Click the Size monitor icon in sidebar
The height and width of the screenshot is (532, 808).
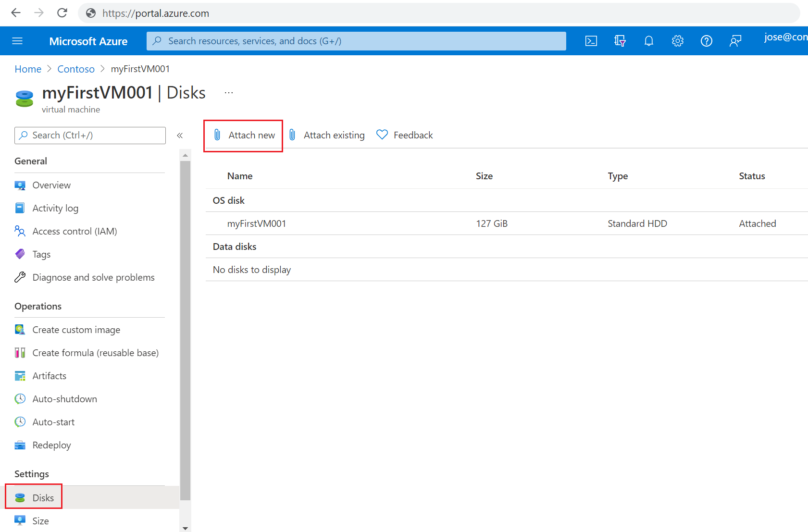[20, 520]
